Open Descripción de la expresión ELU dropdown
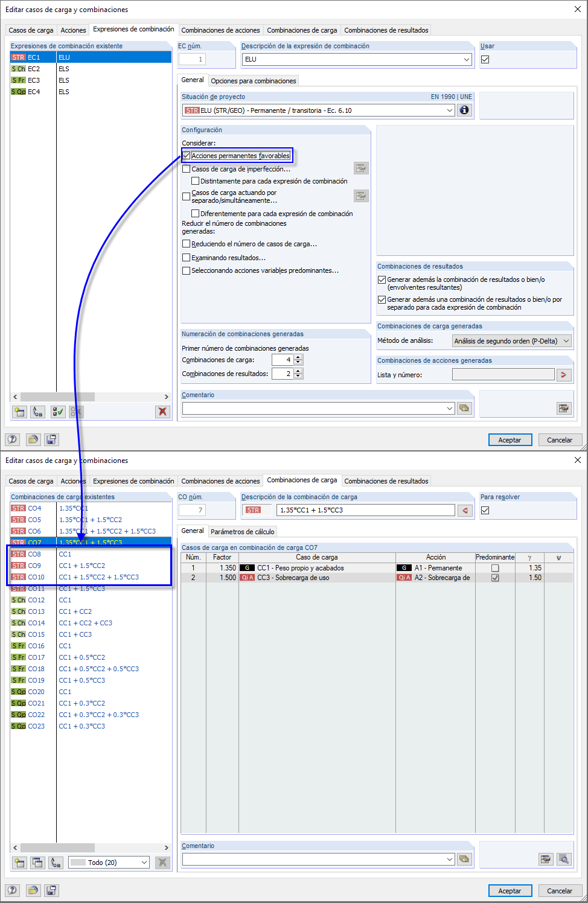The width and height of the screenshot is (588, 903). tap(467, 59)
